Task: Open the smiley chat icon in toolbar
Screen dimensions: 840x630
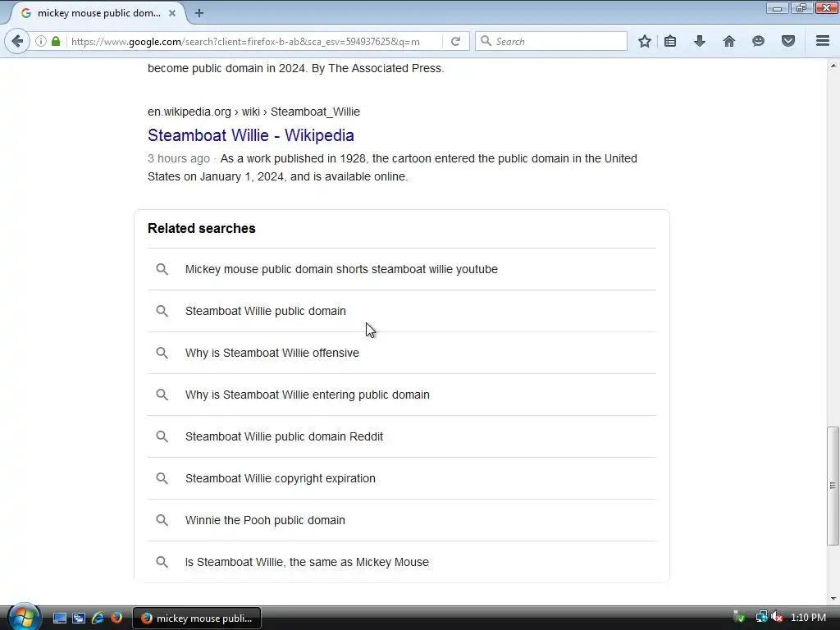Action: tap(758, 41)
